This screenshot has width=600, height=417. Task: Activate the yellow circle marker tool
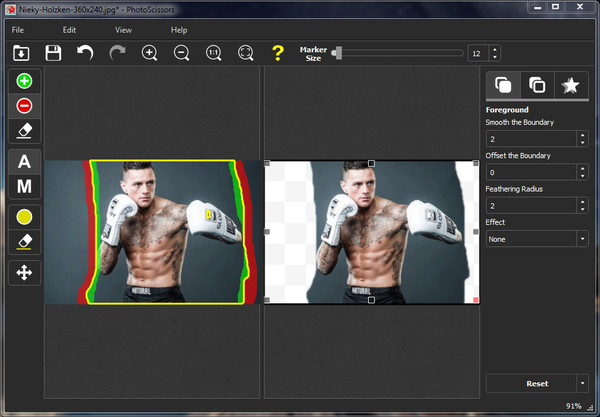pyautogui.click(x=24, y=216)
